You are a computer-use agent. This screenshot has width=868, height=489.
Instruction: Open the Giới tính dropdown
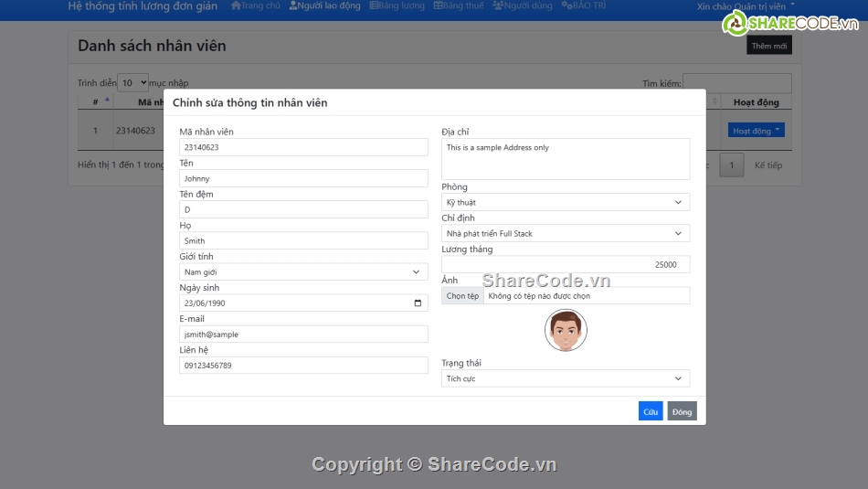tap(303, 272)
